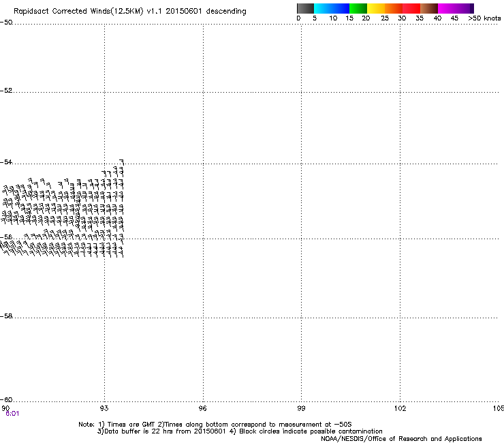This screenshot has height=443, width=504.
Task: Click the legend tick label '45'
Action: point(454,18)
